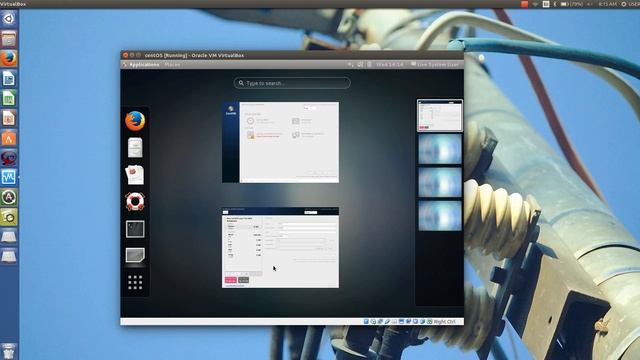The height and width of the screenshot is (360, 640).
Task: Open the red swirl app in Ubuntu launcher
Action: (9, 158)
